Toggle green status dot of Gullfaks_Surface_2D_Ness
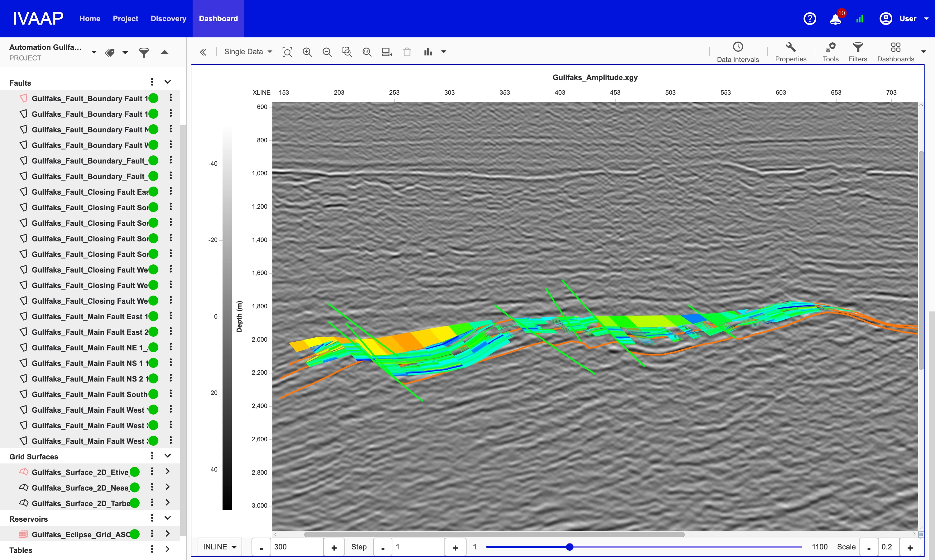Image resolution: width=935 pixels, height=560 pixels. click(135, 487)
